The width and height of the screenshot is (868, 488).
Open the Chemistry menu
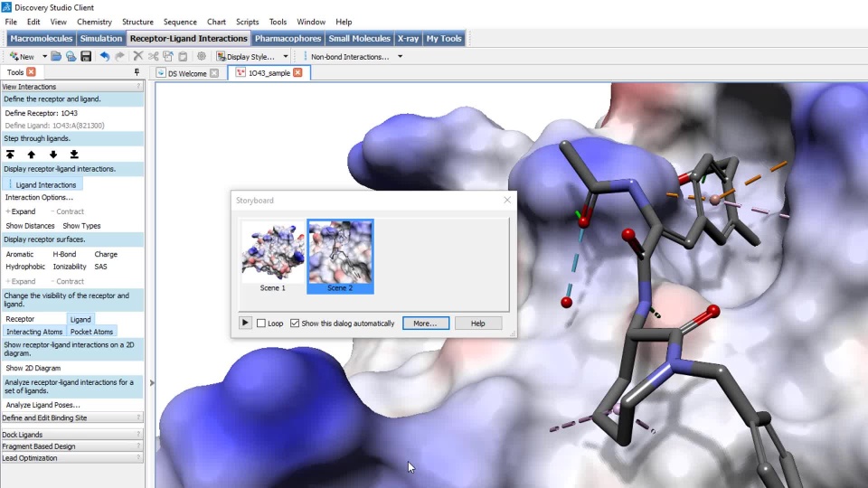click(x=94, y=22)
